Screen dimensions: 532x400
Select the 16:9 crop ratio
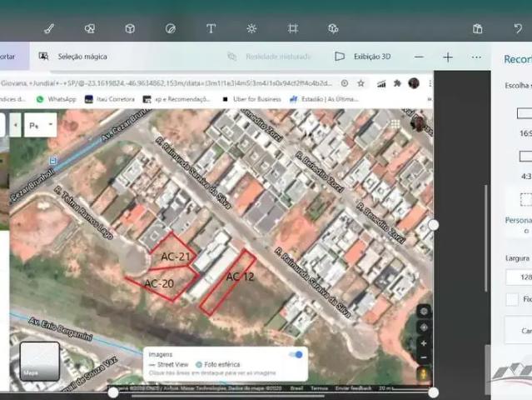[x=525, y=122]
